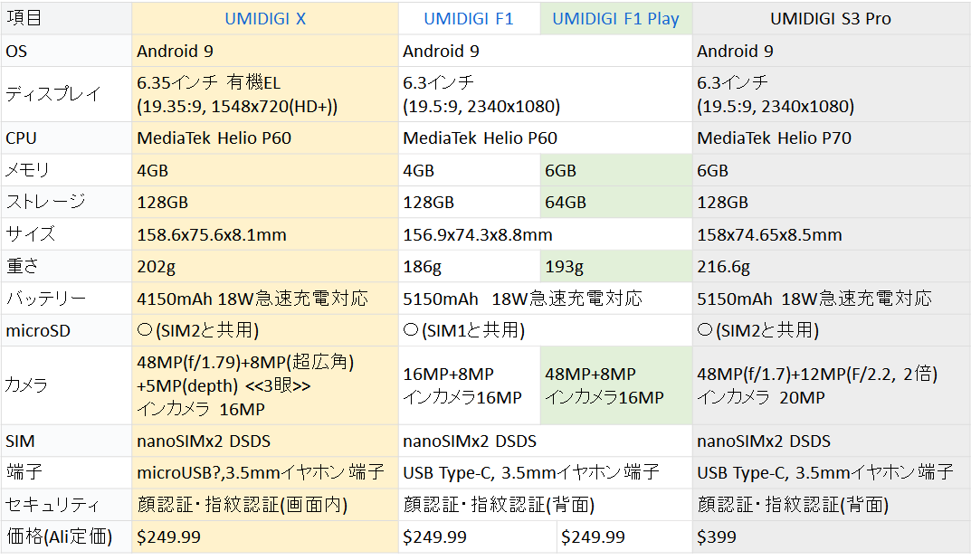The image size is (971, 560).
Task: Select the 64GB storage cell
Action: [x=615, y=203]
